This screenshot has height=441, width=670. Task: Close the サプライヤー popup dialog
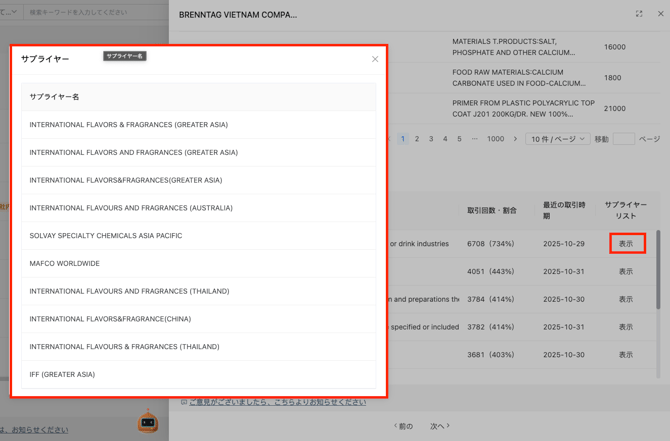pos(375,59)
